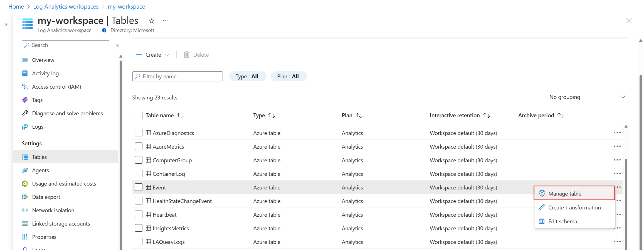Click the favorite star icon
Viewport: 644px width, 250px height.
(152, 21)
